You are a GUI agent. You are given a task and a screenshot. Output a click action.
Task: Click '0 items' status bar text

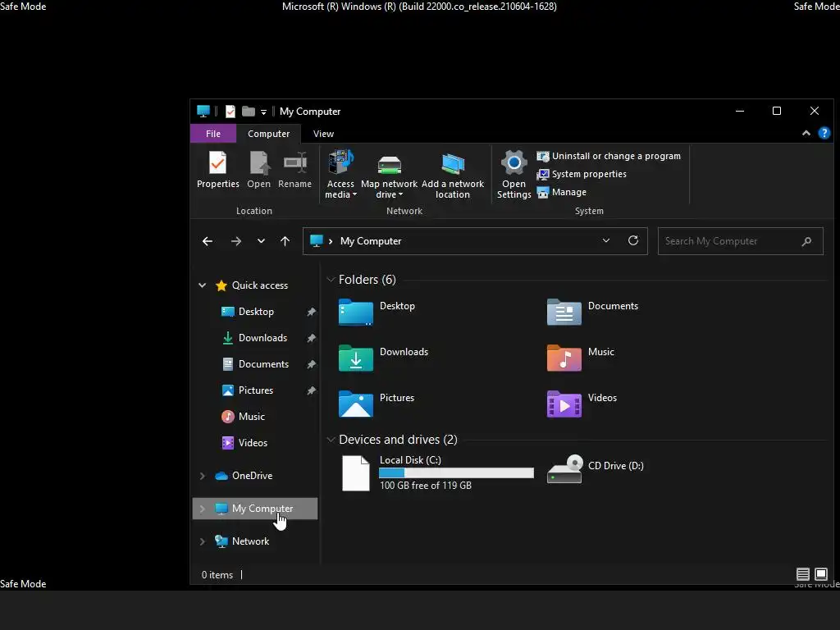pyautogui.click(x=217, y=575)
